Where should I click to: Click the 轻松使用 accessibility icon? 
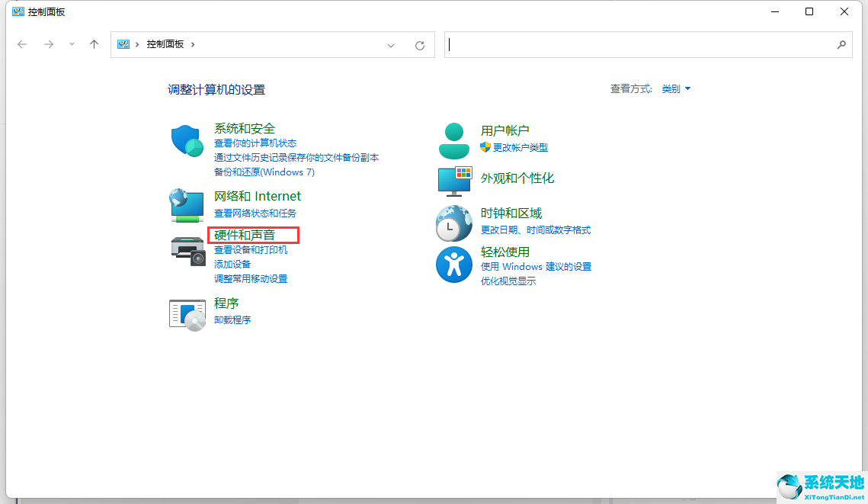pyautogui.click(x=454, y=265)
